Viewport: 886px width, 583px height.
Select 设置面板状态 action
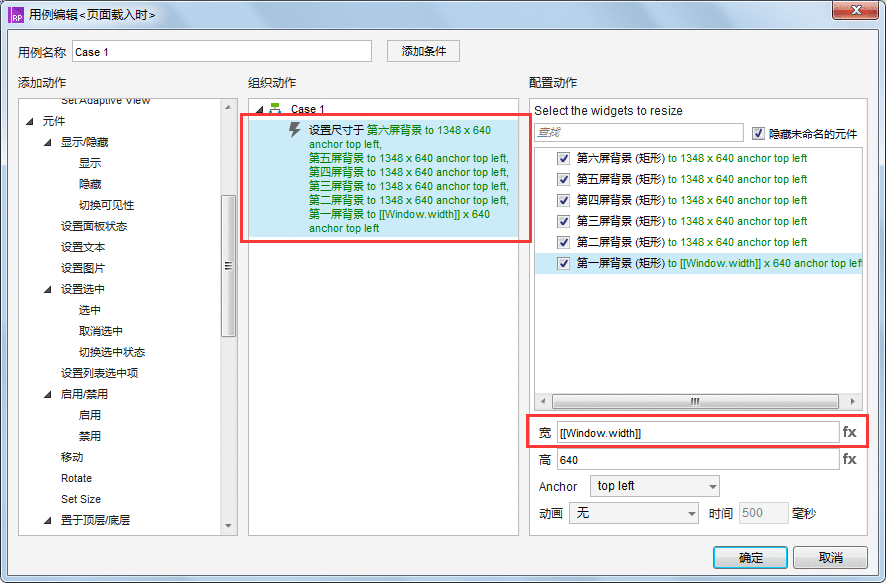point(94,226)
